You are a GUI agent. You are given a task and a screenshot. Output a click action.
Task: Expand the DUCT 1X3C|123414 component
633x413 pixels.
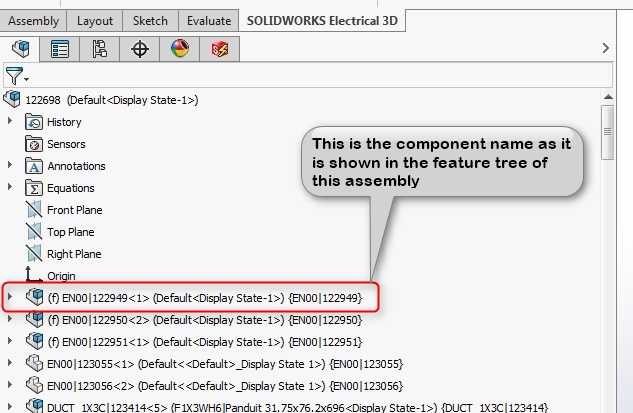tap(10, 406)
